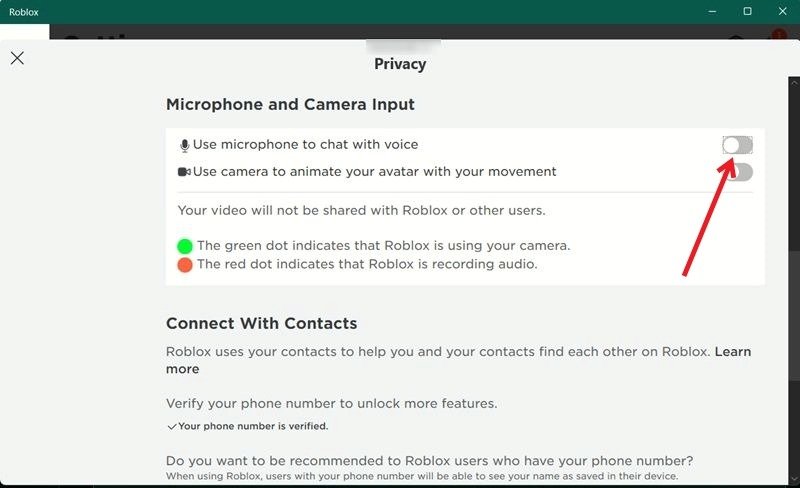
Task: Click 'When using Roblox, users with your phone number' text
Action: click(x=422, y=476)
